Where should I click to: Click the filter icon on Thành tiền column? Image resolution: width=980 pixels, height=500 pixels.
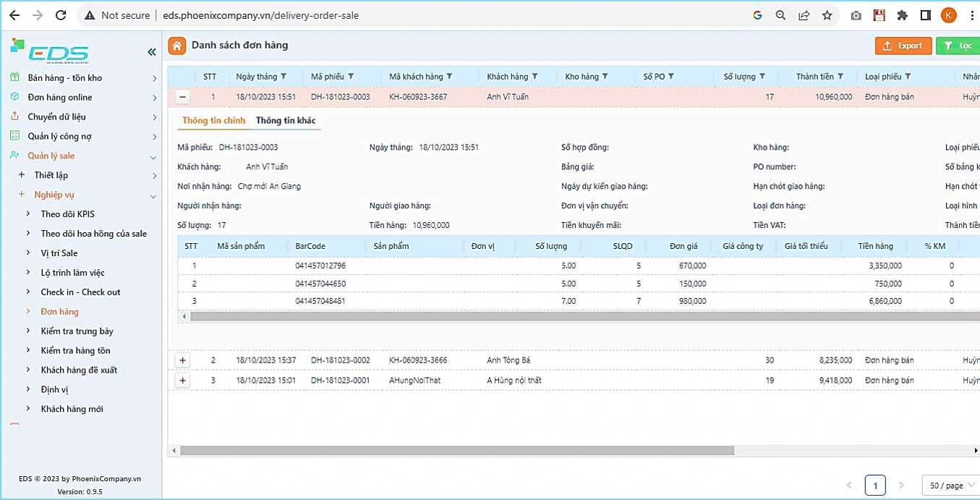pyautogui.click(x=840, y=77)
